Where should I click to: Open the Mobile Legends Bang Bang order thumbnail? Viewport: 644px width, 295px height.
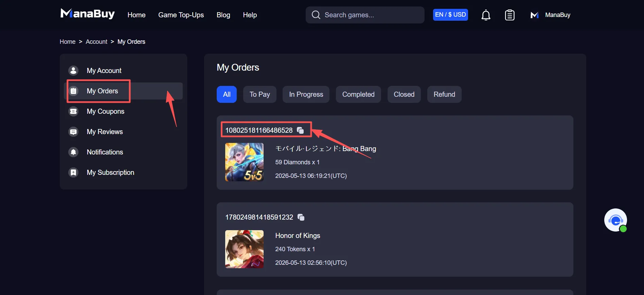[x=244, y=162]
